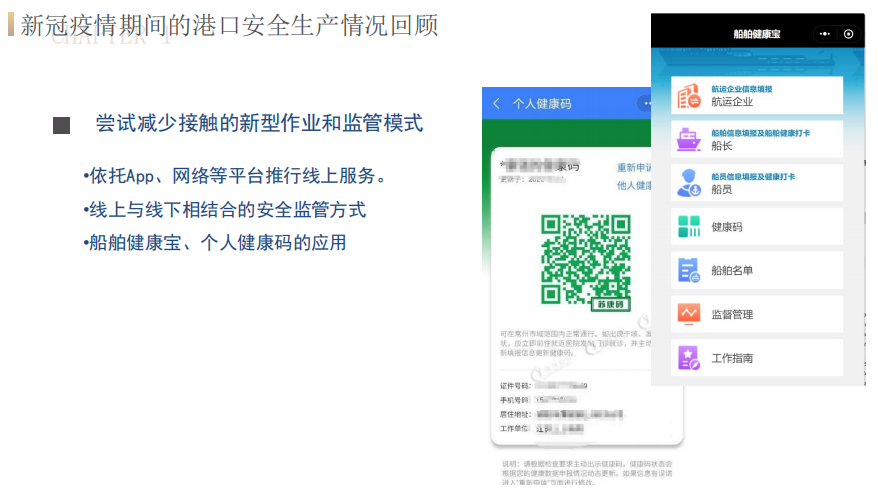878x496 pixels.
Task: Click the bullet 船舶健康宝、个人健康码的应用
Action: tap(214, 243)
